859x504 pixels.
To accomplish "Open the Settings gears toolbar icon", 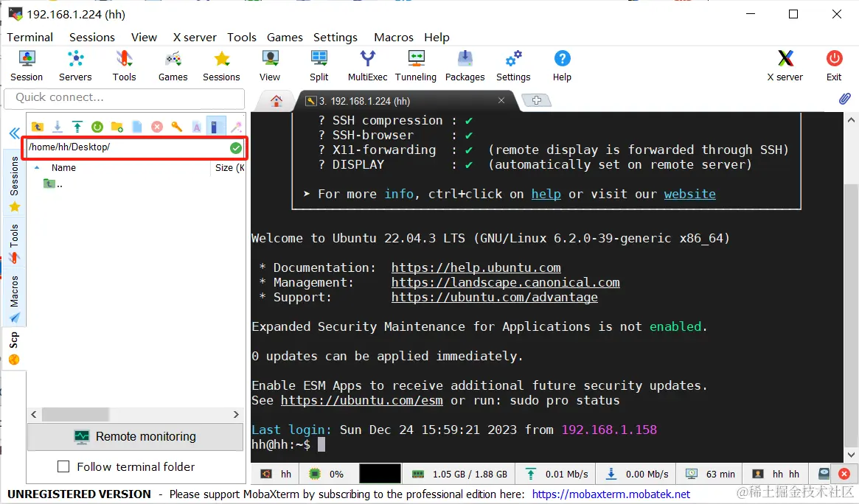I will click(513, 66).
